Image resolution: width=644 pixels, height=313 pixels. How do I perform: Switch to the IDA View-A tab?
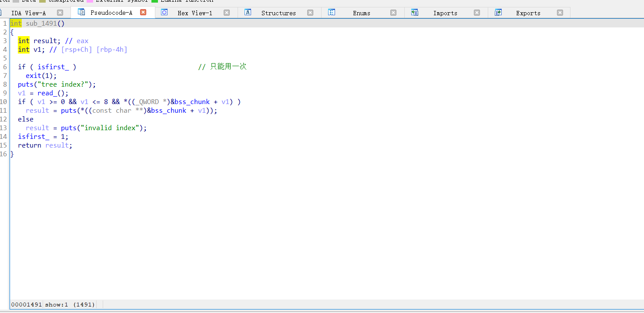coord(28,13)
